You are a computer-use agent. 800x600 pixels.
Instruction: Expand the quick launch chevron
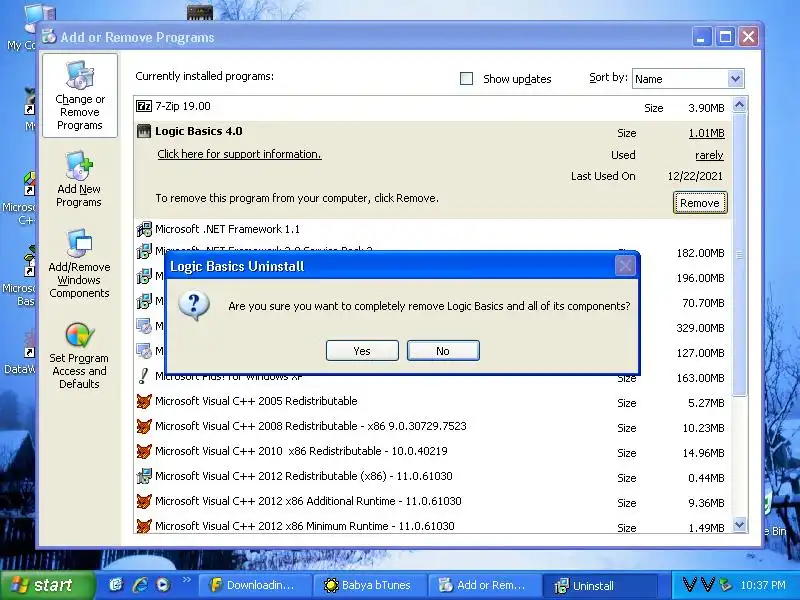[186, 580]
